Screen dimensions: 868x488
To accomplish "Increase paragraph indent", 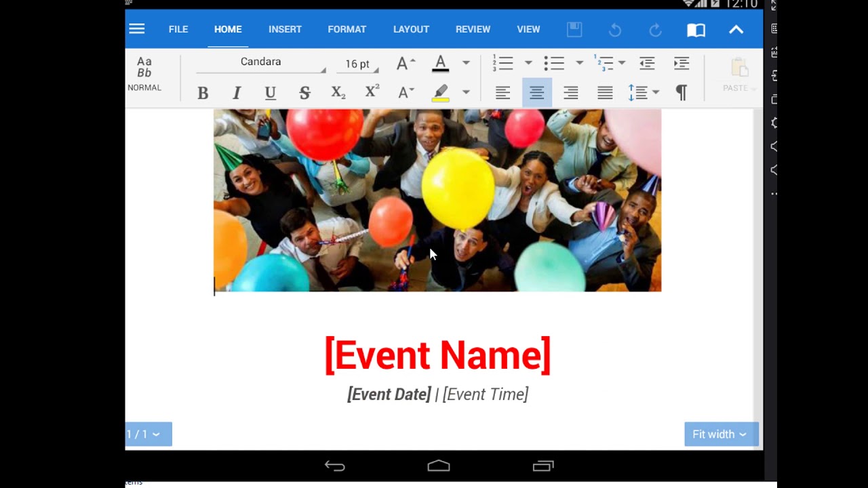I will [682, 63].
